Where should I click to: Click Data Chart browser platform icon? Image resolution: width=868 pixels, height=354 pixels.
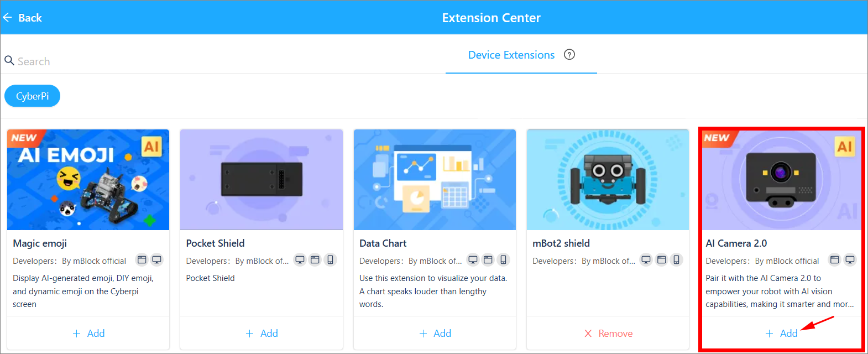(488, 260)
